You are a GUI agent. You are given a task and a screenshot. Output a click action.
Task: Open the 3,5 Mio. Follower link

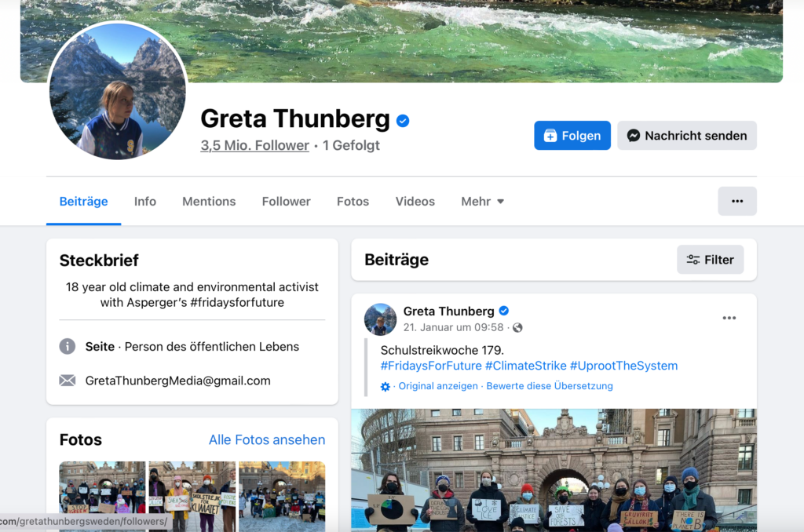255,146
